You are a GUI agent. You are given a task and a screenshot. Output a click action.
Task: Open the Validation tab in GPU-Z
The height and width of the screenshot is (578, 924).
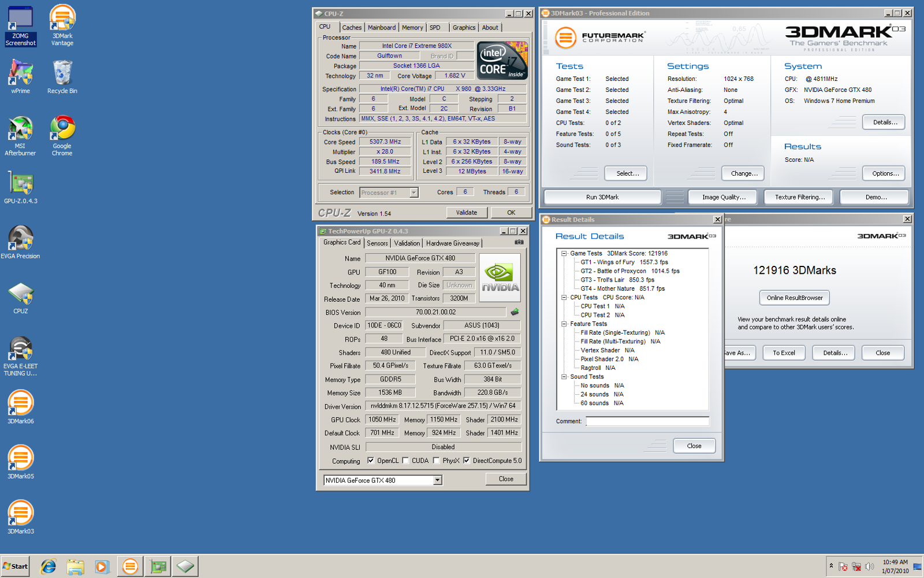pos(407,243)
